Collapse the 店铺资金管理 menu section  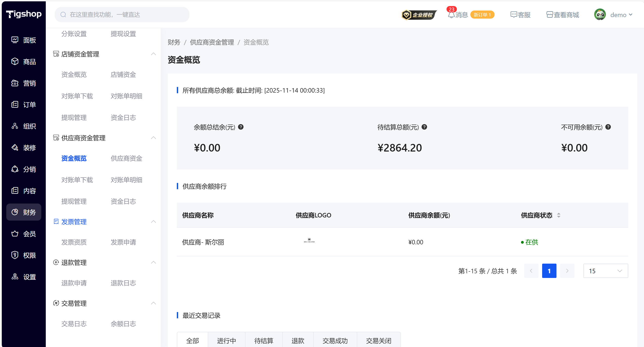(x=153, y=54)
